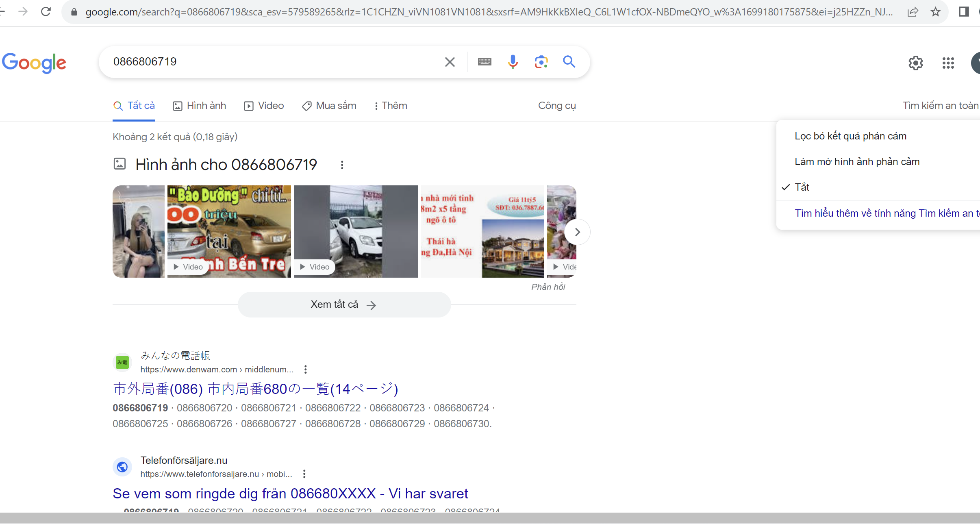Open the first video thumbnail in carousel
Viewport: 980px width, 524px height.
click(138, 232)
